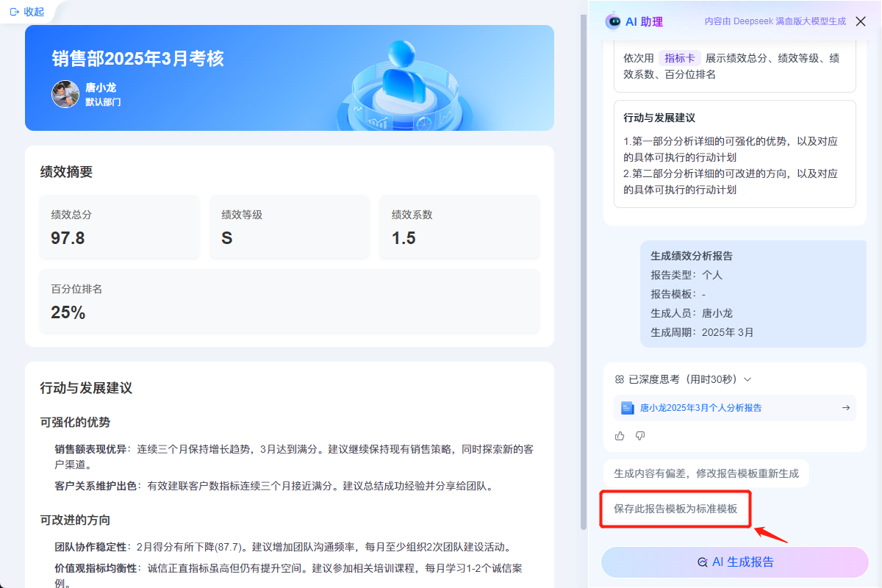Expand the deep thinking details chevron
Viewport: 882px width, 588px height.
click(747, 379)
